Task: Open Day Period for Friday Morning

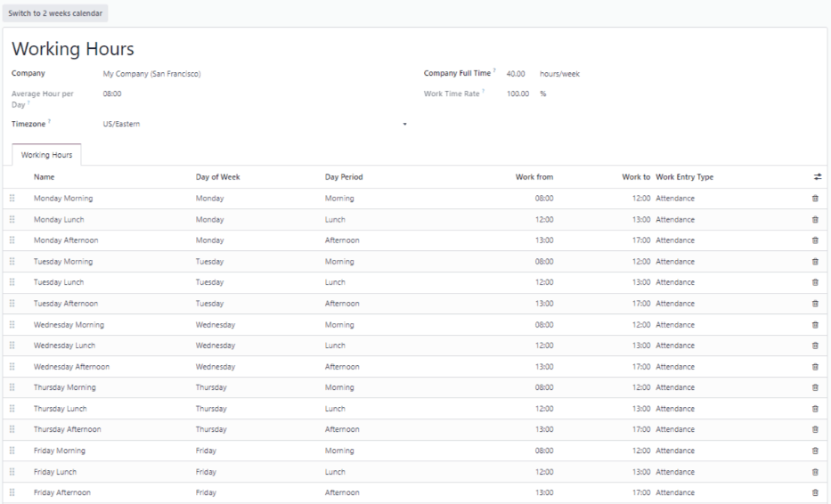Action: coord(339,451)
